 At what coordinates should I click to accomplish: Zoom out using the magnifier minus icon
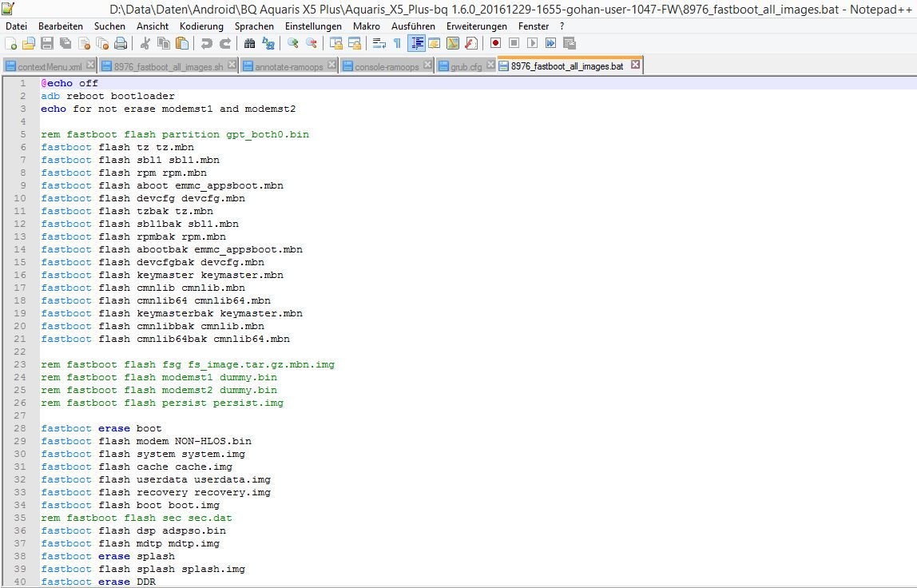[x=312, y=43]
